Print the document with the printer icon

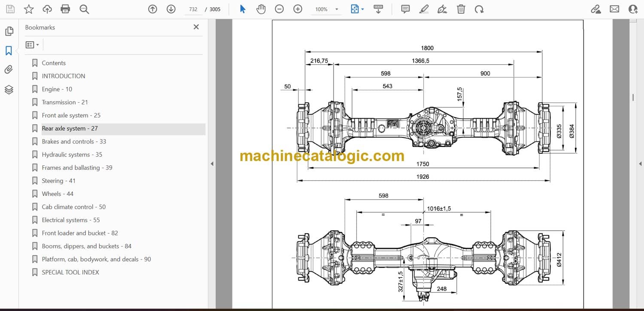tap(65, 9)
